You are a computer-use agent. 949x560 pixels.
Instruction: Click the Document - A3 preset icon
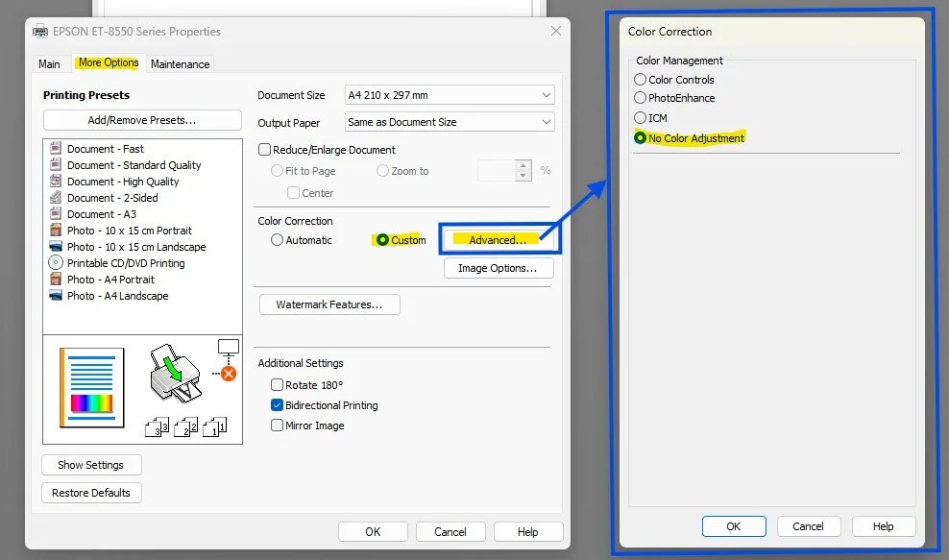click(x=56, y=213)
